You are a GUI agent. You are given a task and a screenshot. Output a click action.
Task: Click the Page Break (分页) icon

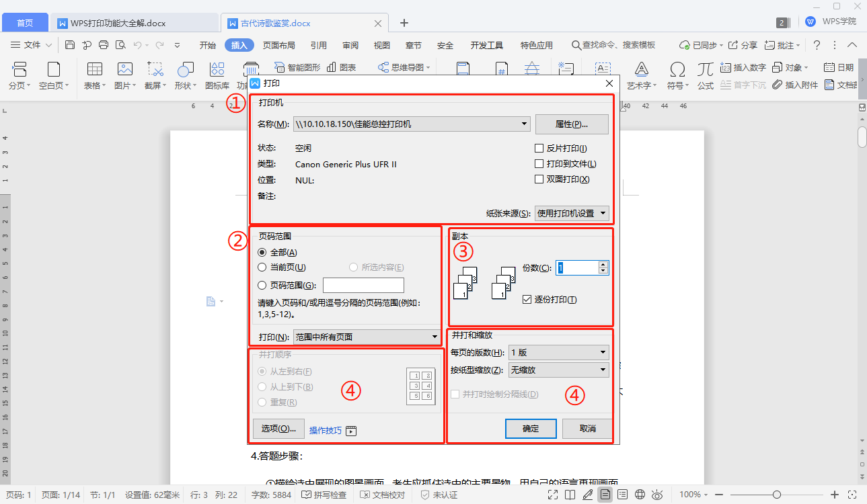20,69
